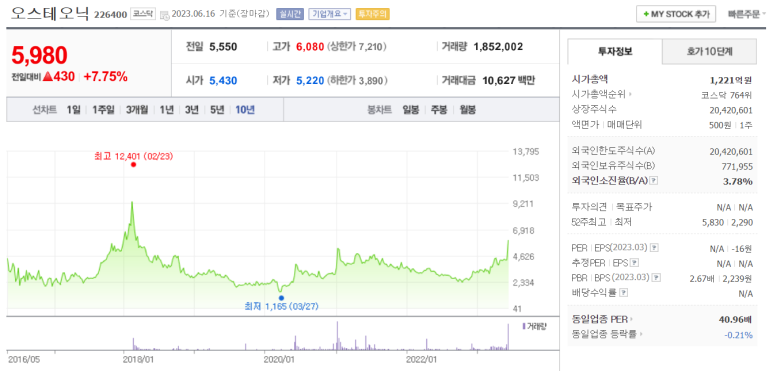Image resolution: width=773 pixels, height=371 pixels.
Task: Click the current price 5,980
Action: coord(39,56)
